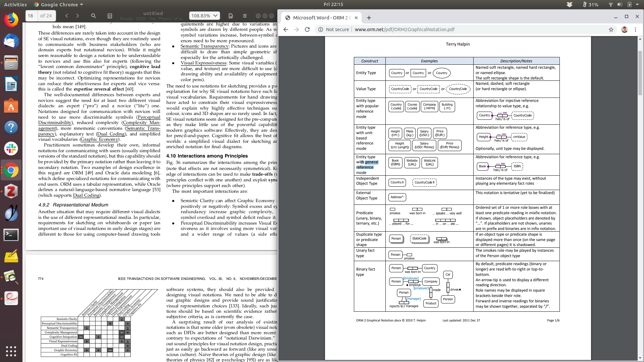
Task: Go to previous page in document viewer
Action: point(67,16)
